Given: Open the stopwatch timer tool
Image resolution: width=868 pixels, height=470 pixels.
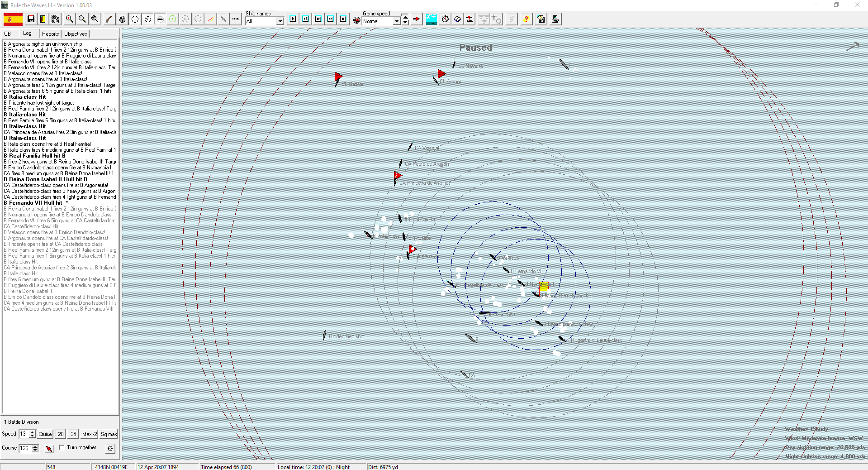Looking at the screenshot, I should point(445,19).
